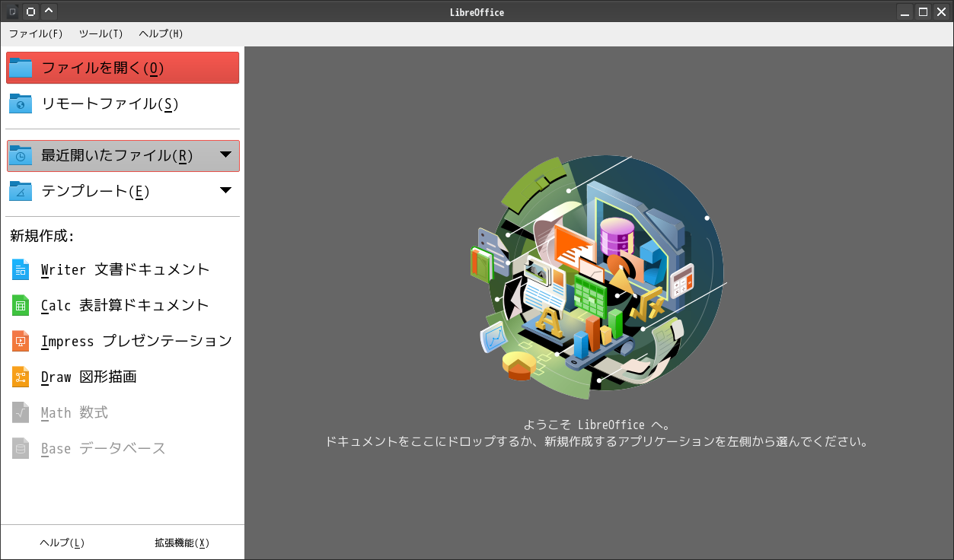
Task: Select テンプレート(E) view
Action: 123,191
